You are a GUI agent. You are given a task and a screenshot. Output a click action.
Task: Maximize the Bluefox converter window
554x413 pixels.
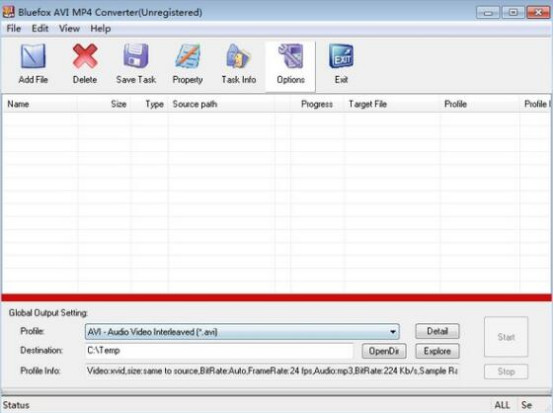pos(513,13)
